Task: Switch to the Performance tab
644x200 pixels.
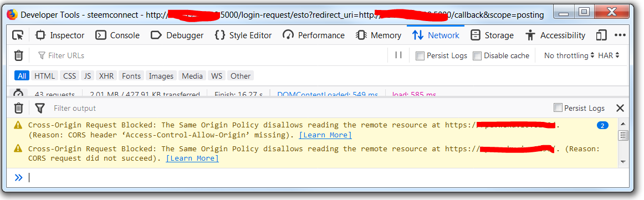Action: tap(313, 35)
